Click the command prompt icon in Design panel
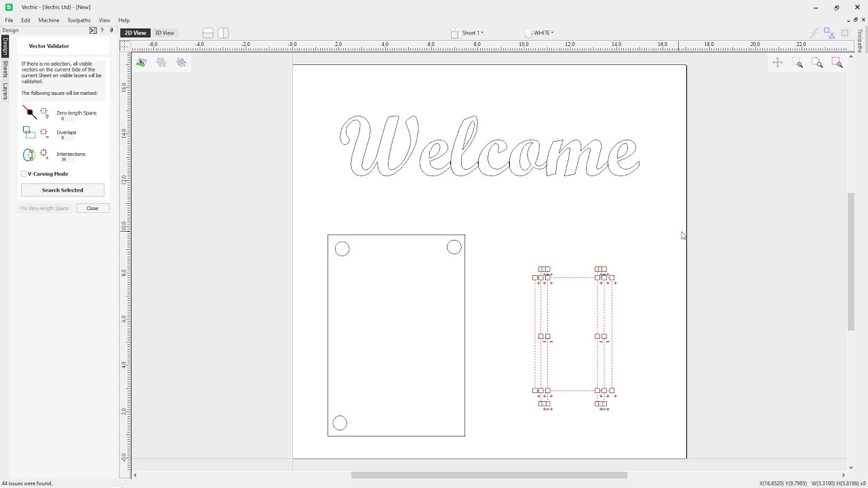 (x=93, y=30)
